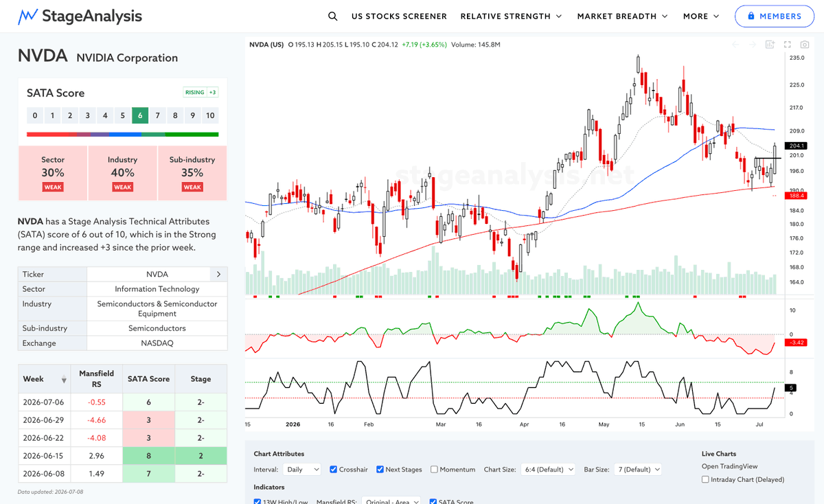This screenshot has height=504, width=824.
Task: Click the Stage column header
Action: coord(201,379)
